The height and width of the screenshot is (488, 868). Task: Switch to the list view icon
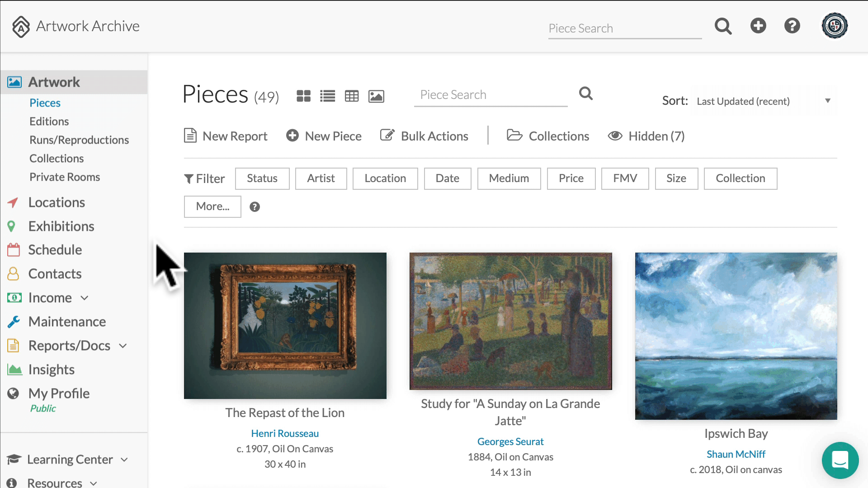click(x=327, y=96)
